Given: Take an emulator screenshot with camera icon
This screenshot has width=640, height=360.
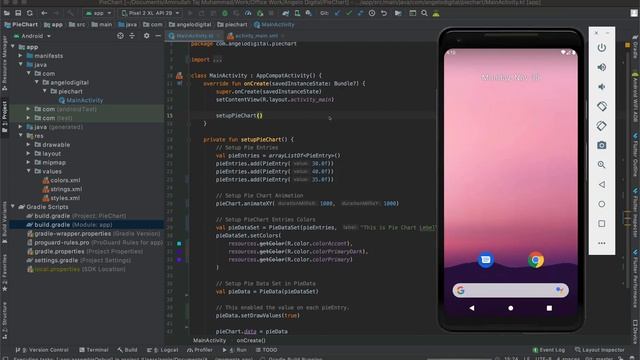Looking at the screenshot, I should tap(602, 145).
